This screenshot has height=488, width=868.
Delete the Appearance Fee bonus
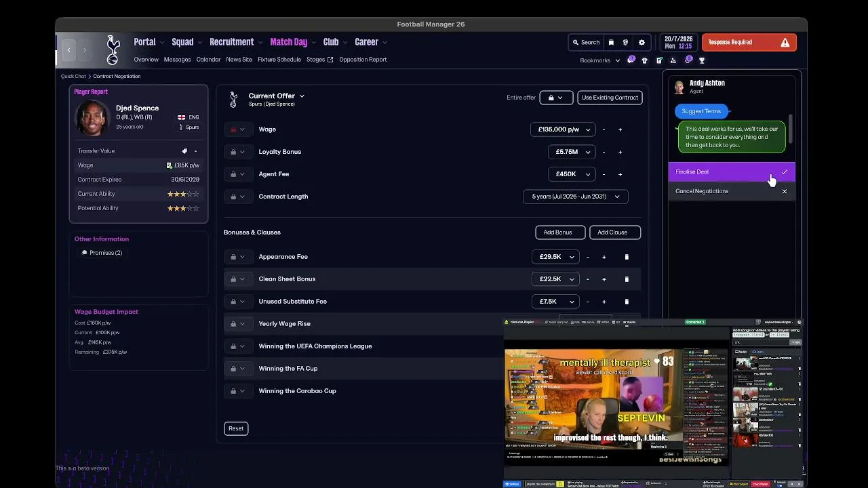tap(627, 257)
